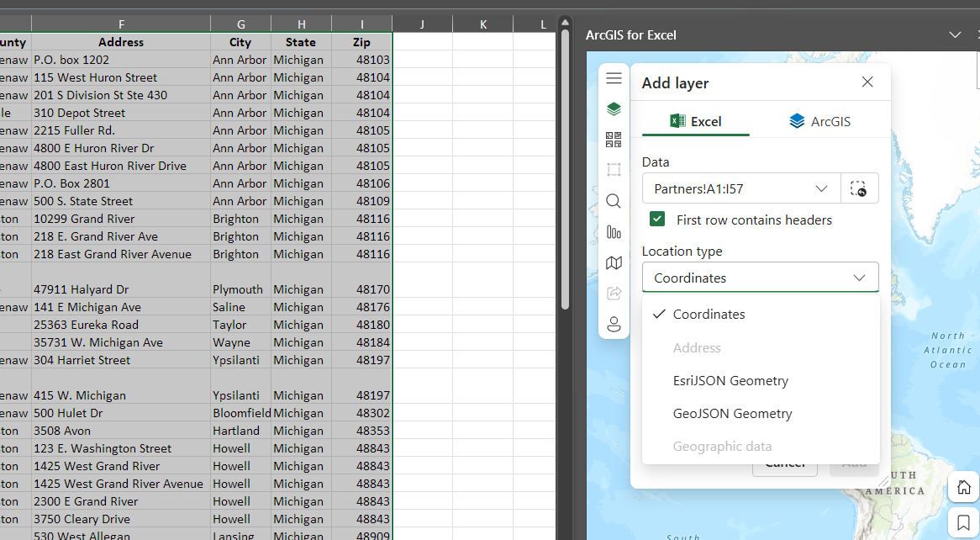Select GeoJSON Geometry from the list
The image size is (980, 540).
734,413
